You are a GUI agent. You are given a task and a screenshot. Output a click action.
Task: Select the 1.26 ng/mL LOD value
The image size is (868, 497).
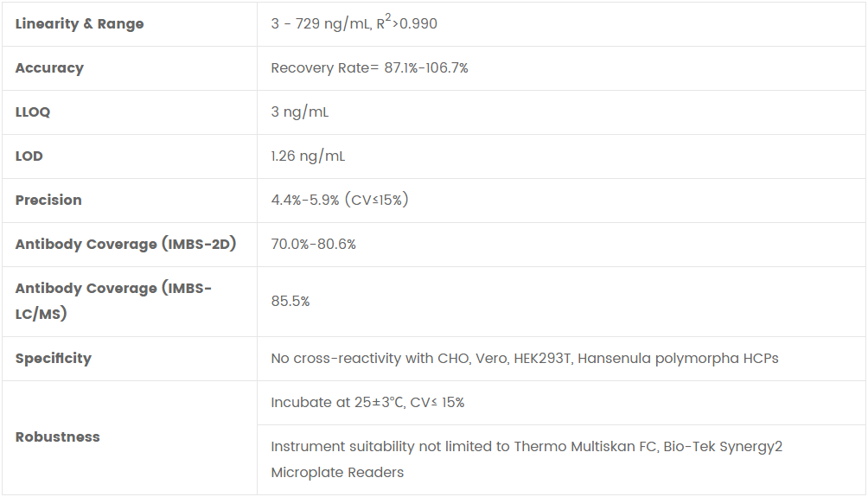pyautogui.click(x=308, y=156)
